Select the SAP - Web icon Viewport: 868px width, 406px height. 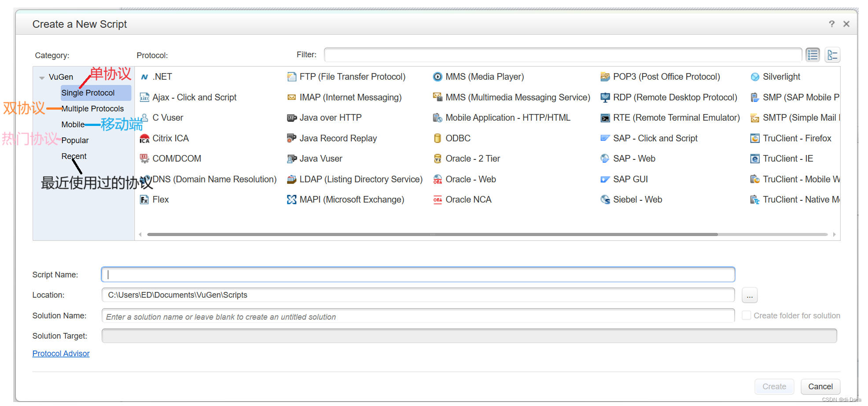pos(605,159)
